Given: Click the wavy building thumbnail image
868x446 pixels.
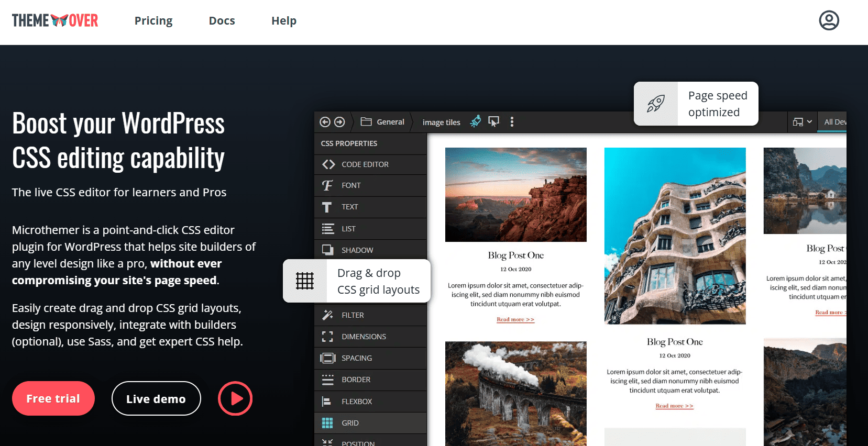Looking at the screenshot, I should click(675, 236).
